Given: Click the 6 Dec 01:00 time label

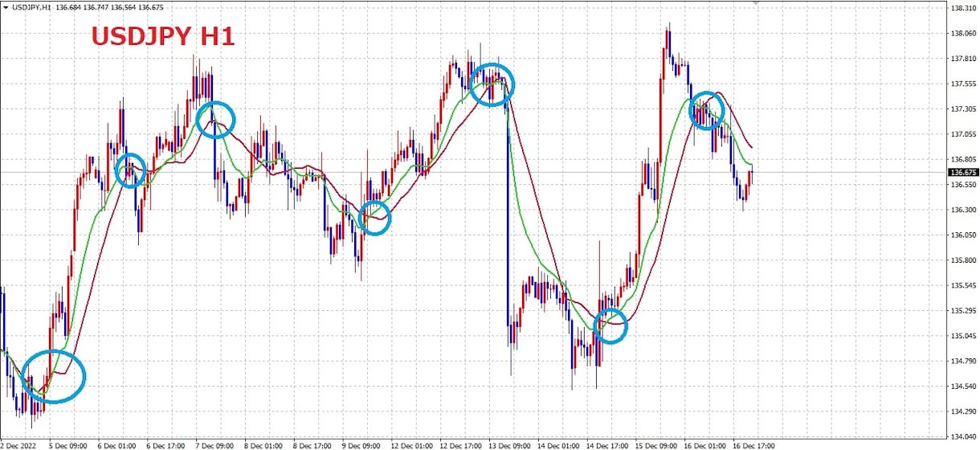Looking at the screenshot, I should pyautogui.click(x=116, y=444).
